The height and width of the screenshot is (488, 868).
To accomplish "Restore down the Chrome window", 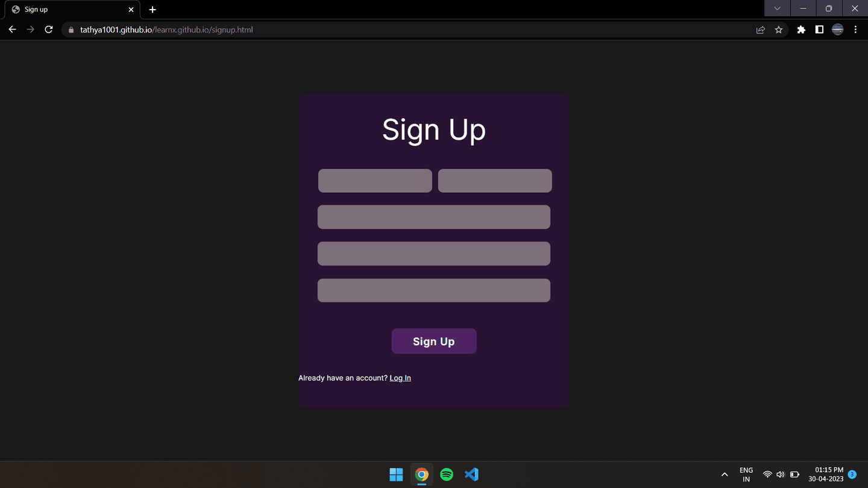I will (829, 8).
